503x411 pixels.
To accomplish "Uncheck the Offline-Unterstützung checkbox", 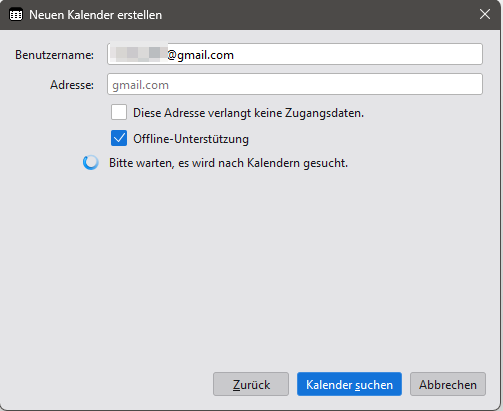I will click(119, 138).
